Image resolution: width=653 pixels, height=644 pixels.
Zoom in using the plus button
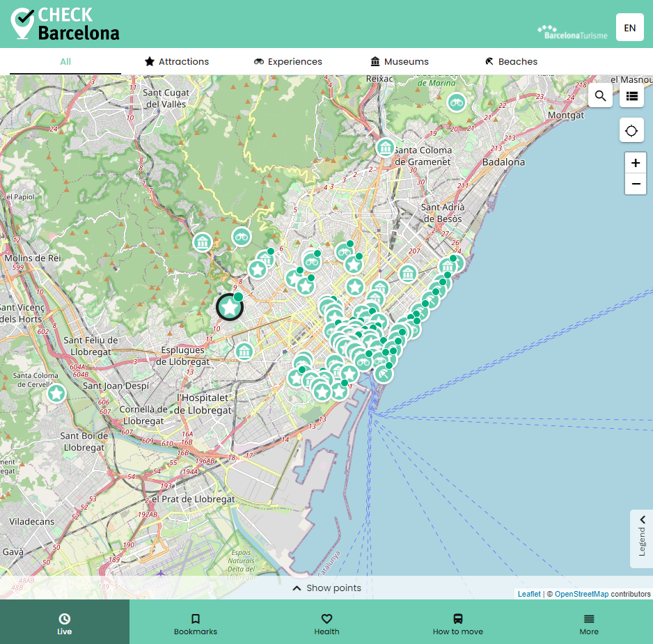[x=635, y=162]
